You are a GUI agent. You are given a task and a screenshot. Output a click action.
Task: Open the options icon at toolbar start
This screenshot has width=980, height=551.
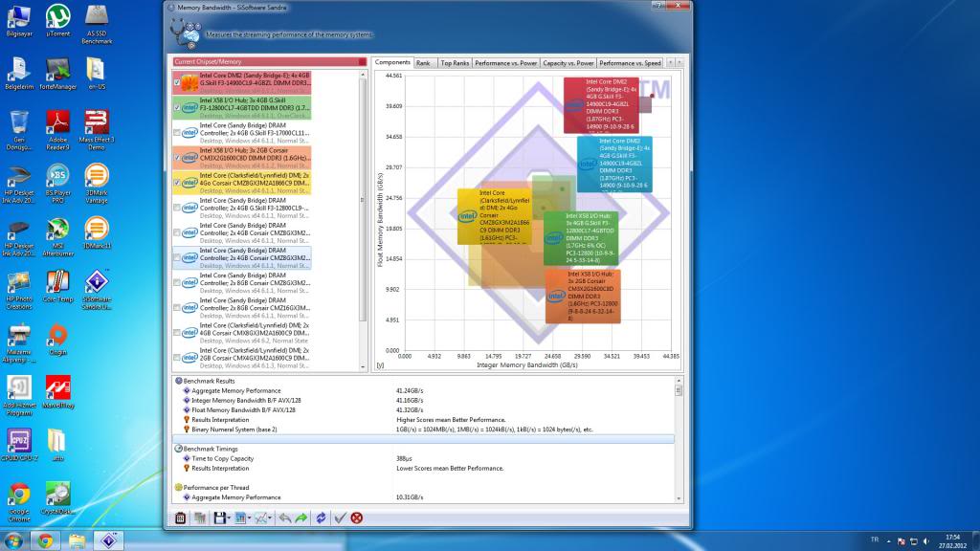180,518
